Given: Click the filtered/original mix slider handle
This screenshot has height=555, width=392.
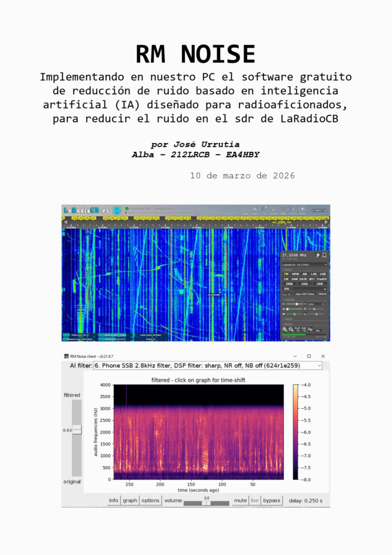Looking at the screenshot, I should (76, 430).
